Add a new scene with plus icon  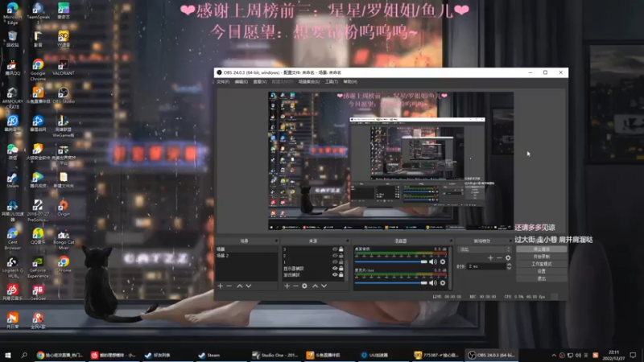click(x=220, y=286)
